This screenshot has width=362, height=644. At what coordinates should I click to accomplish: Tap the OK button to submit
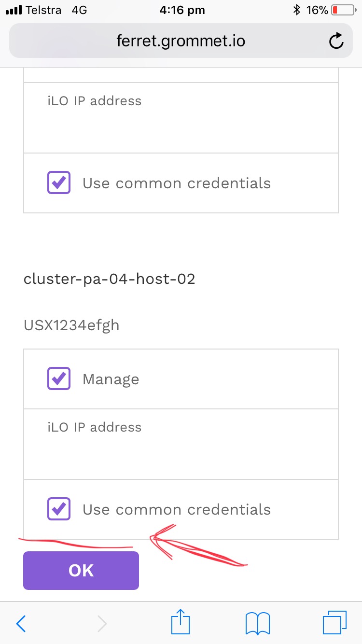(81, 570)
